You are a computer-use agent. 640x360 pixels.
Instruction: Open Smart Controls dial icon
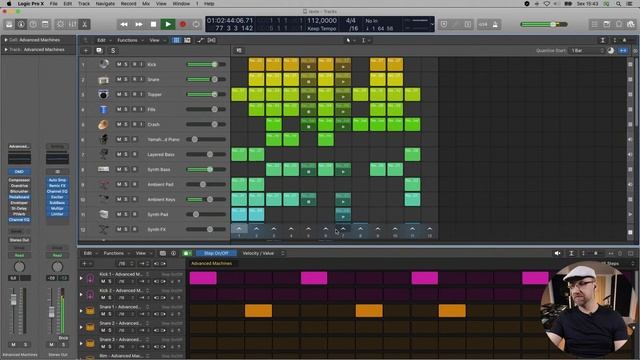click(x=60, y=24)
